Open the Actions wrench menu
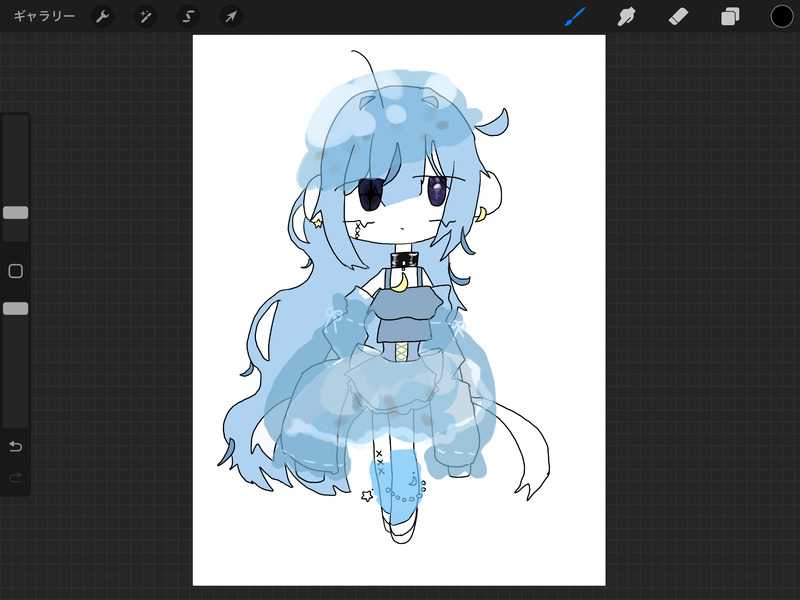The width and height of the screenshot is (800, 600). coord(103,16)
